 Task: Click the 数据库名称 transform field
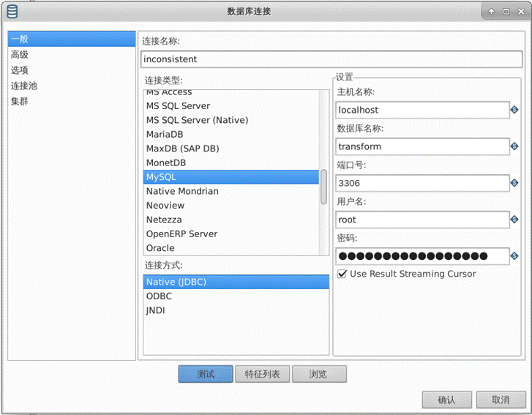pyautogui.click(x=422, y=146)
